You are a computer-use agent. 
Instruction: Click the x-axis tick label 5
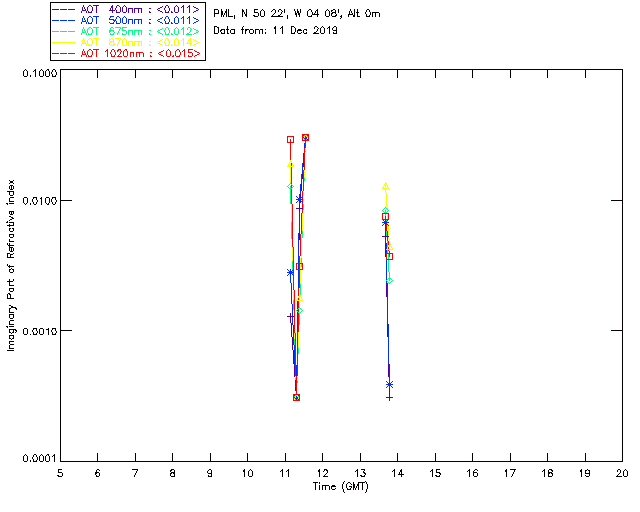click(60, 473)
